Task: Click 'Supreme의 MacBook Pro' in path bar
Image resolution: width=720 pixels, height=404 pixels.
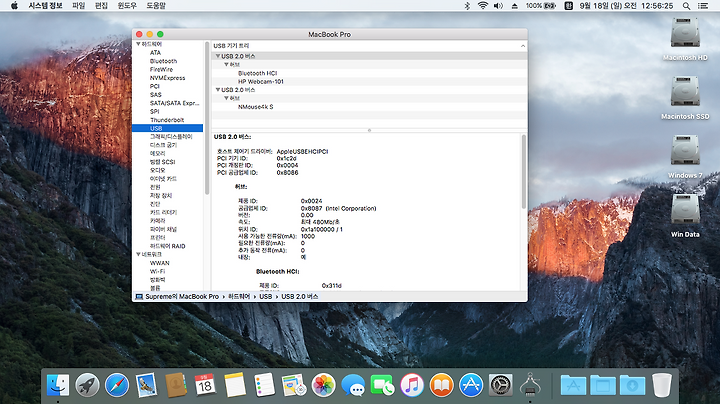Action: [x=182, y=297]
